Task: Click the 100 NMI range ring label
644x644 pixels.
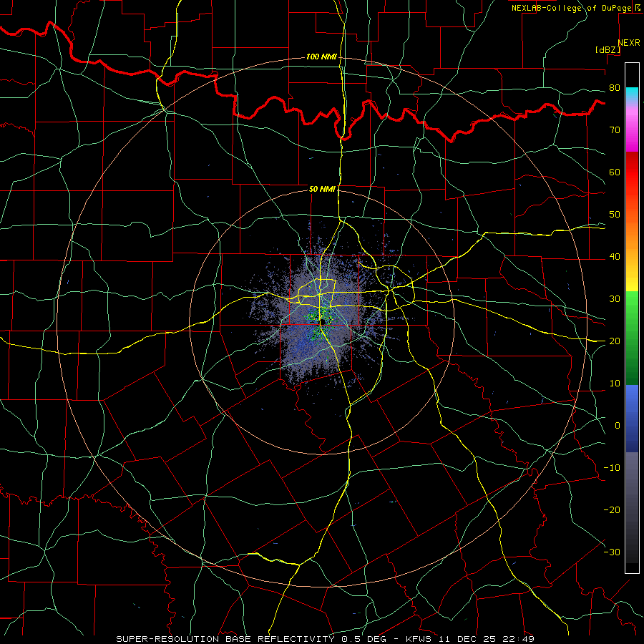Action: [321, 57]
